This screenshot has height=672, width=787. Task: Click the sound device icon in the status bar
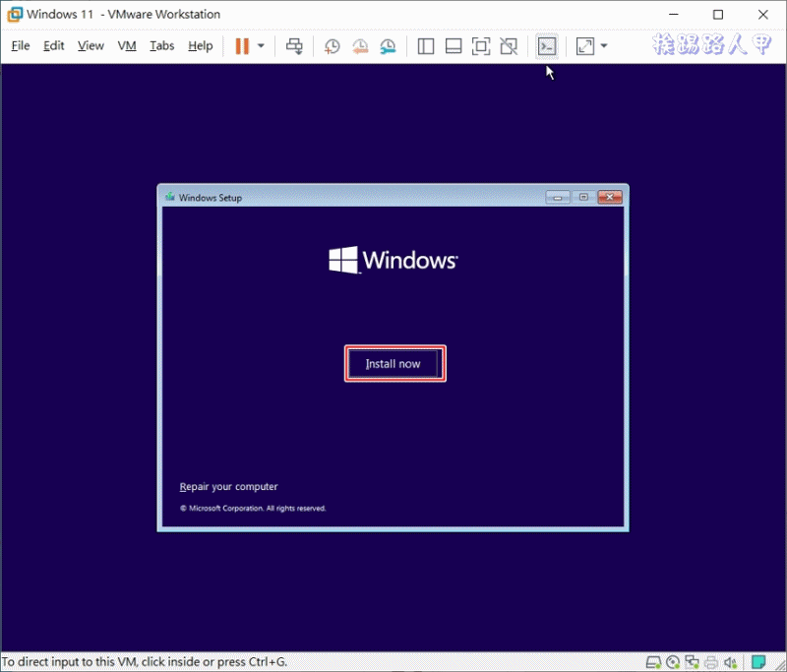730,661
